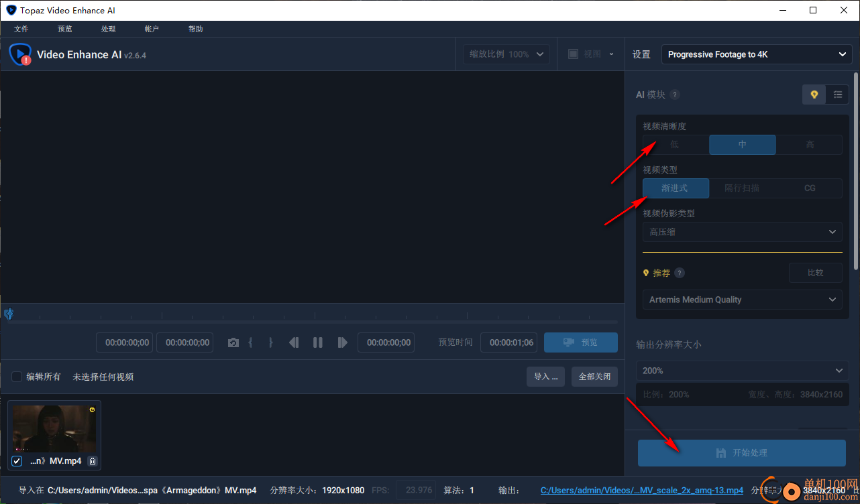Click the timeline playhead marker
860x504 pixels.
(x=9, y=314)
